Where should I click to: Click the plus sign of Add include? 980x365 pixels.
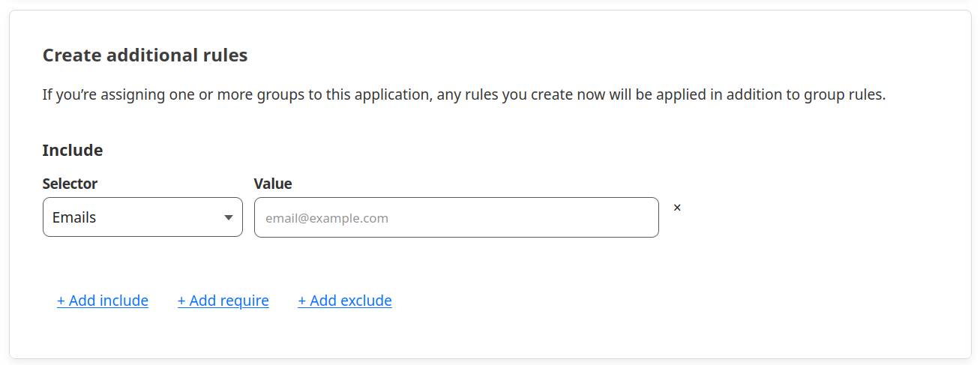pos(61,301)
